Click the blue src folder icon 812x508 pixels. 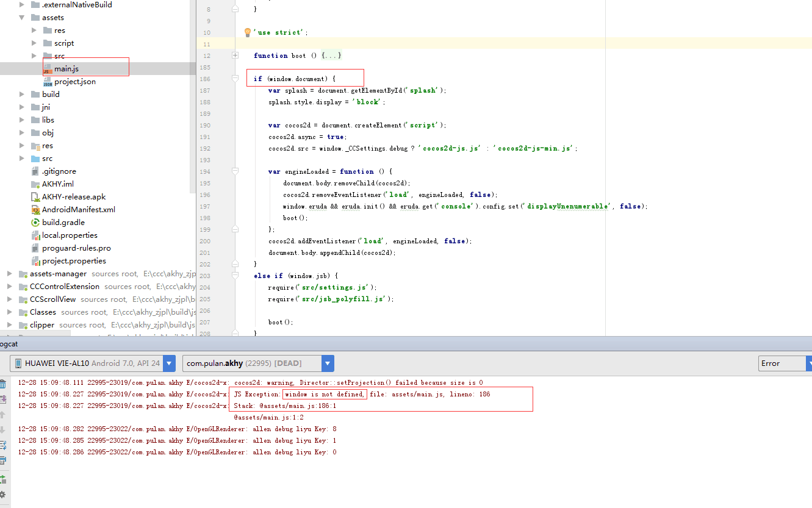(35, 159)
